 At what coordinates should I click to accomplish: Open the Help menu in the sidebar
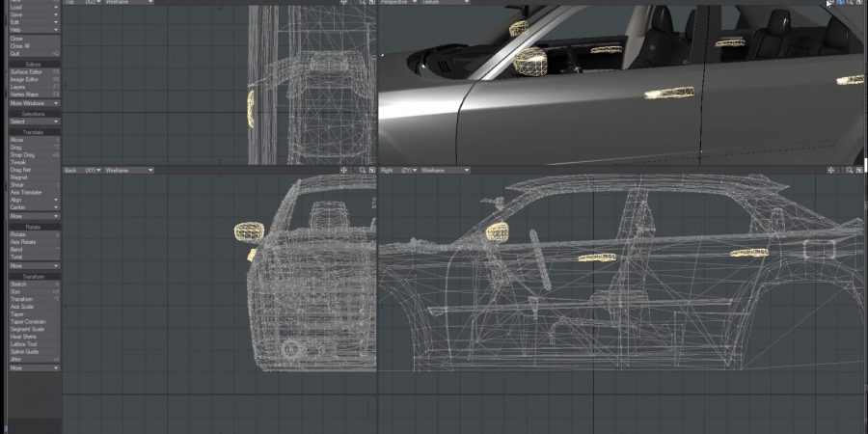pyautogui.click(x=34, y=30)
